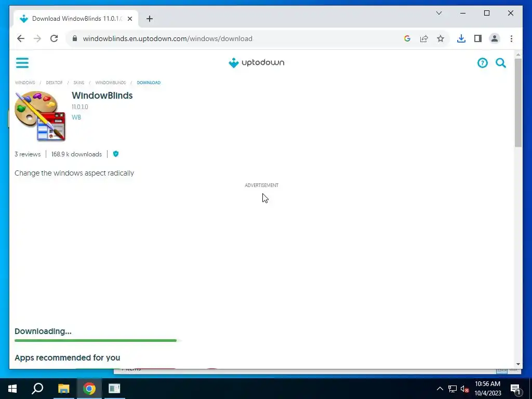Click the 168.9 k downloads text
The image size is (532, 399).
(x=77, y=154)
